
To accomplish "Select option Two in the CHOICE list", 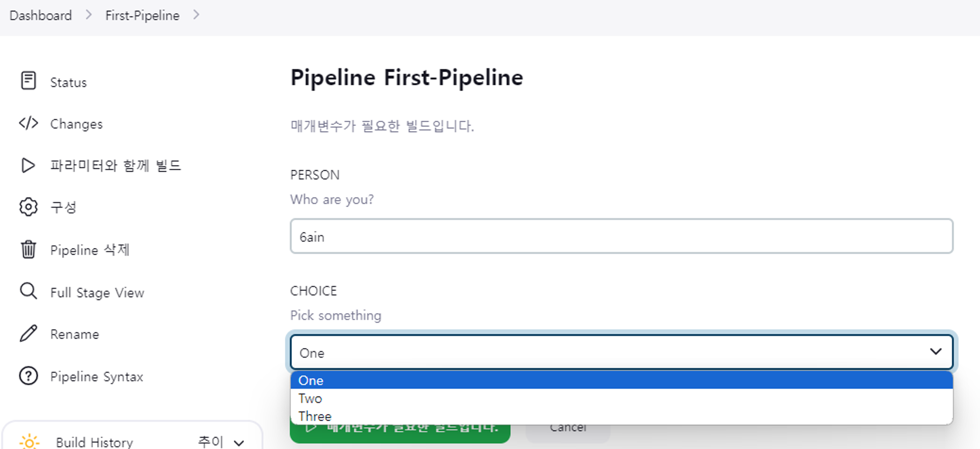I will point(310,398).
